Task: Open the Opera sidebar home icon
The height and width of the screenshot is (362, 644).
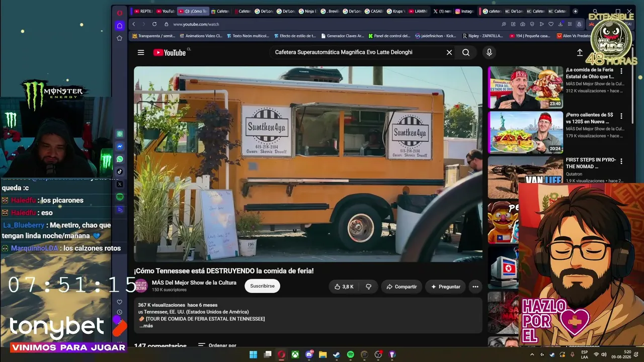Action: tap(119, 25)
